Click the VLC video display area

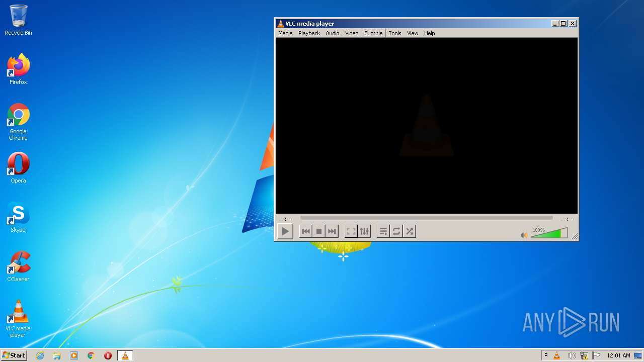click(x=427, y=126)
